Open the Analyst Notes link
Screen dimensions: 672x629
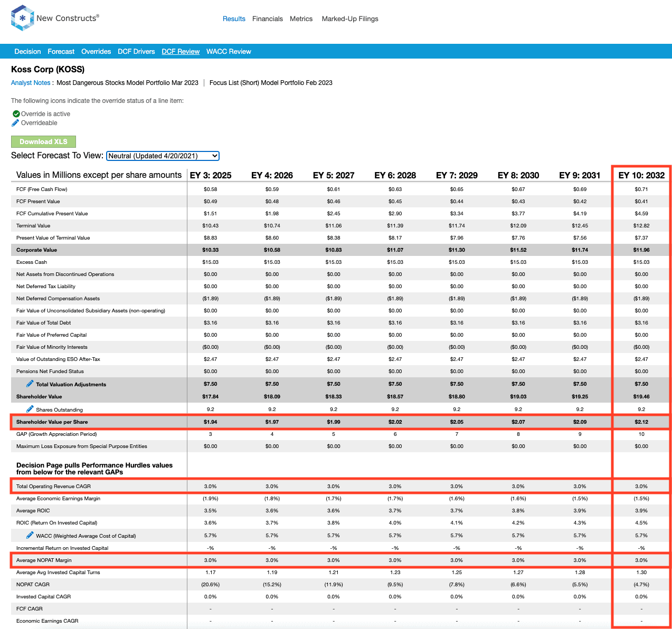[x=31, y=83]
